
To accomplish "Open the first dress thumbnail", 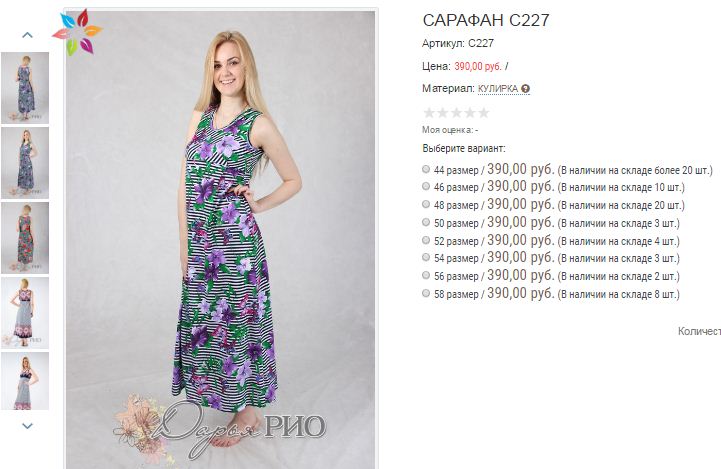I will pos(25,88).
